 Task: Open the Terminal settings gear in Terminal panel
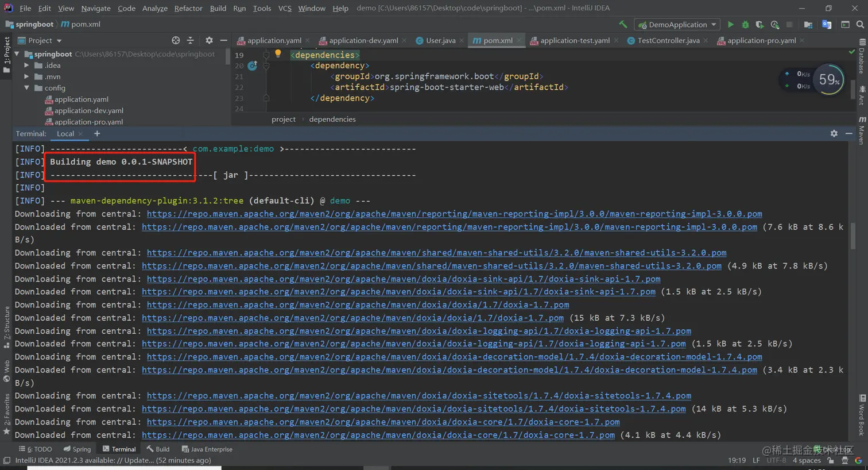click(834, 133)
